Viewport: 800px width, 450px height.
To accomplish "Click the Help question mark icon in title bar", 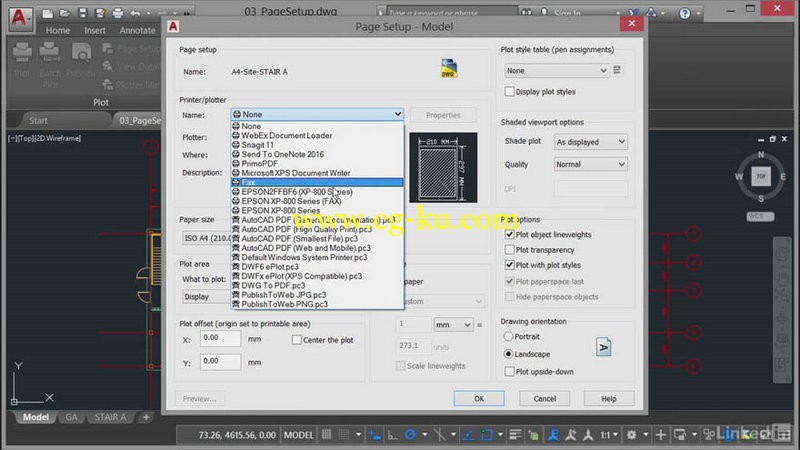I will [685, 13].
